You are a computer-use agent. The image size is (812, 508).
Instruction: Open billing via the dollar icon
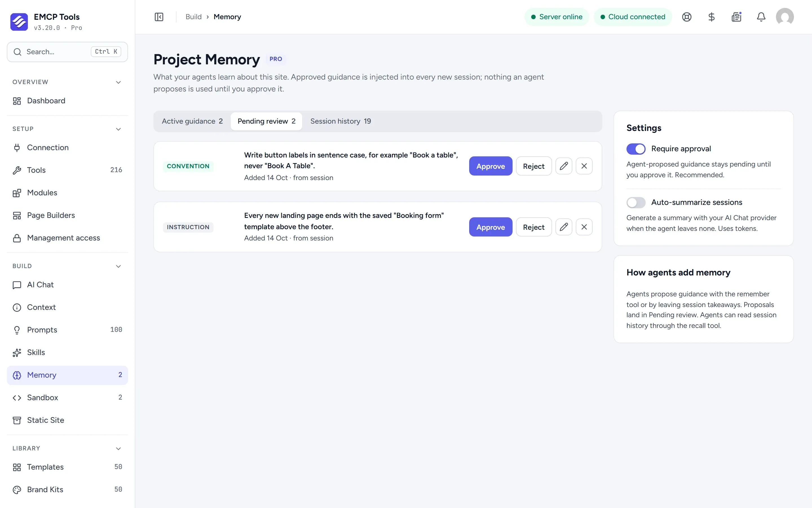click(x=711, y=17)
